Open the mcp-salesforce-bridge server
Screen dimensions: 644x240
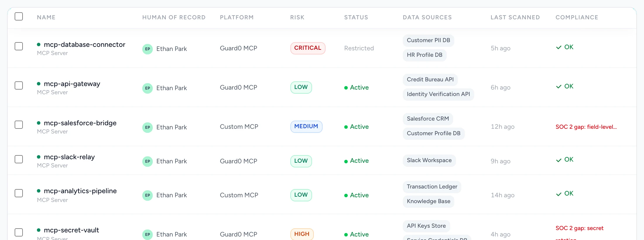[80, 123]
